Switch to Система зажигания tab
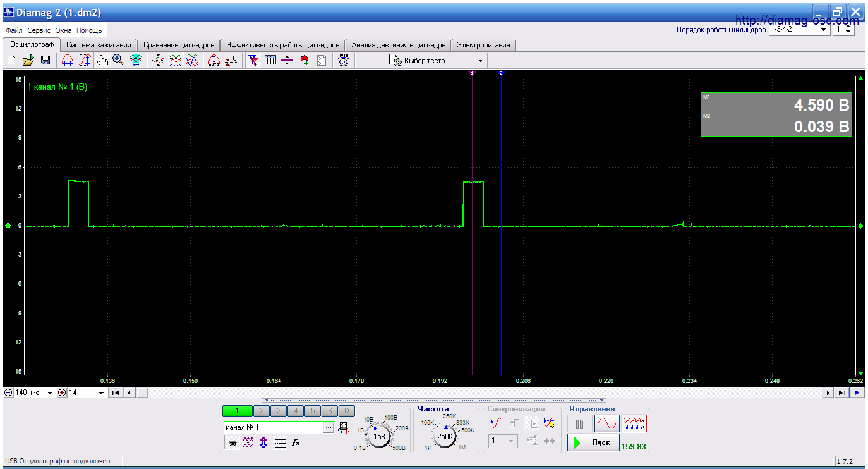 99,45
